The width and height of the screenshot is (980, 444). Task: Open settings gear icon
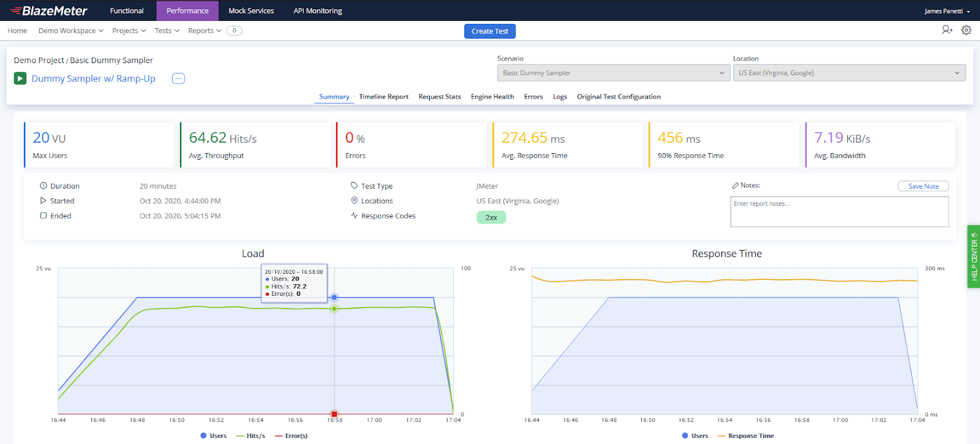tap(967, 30)
